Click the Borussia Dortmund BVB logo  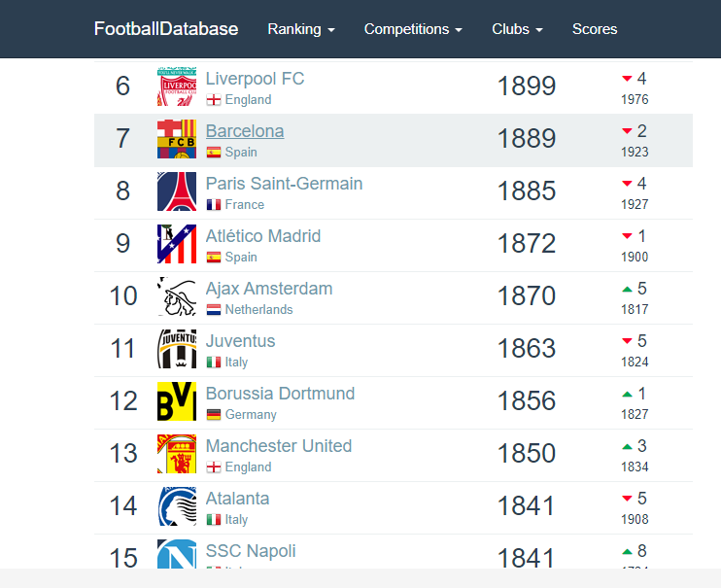tap(177, 401)
